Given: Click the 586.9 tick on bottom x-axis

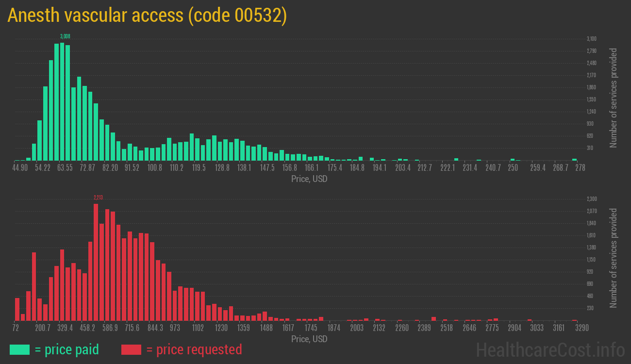Looking at the screenshot, I should point(110,328).
